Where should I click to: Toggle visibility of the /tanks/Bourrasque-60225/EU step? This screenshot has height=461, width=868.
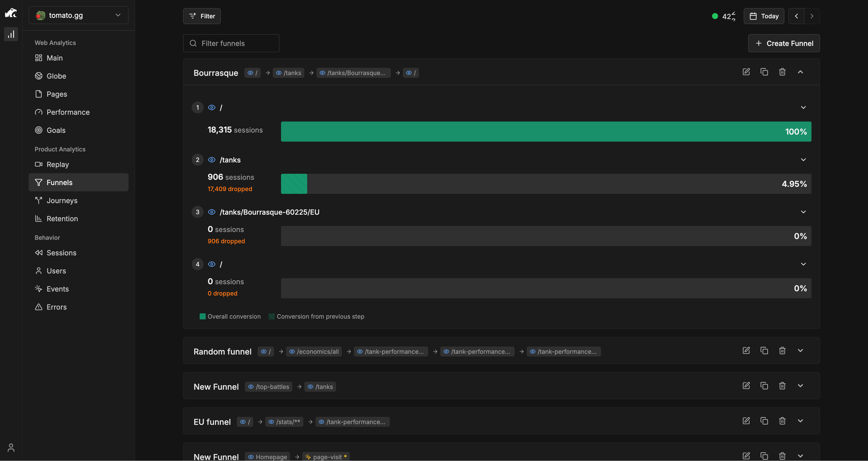tap(212, 212)
